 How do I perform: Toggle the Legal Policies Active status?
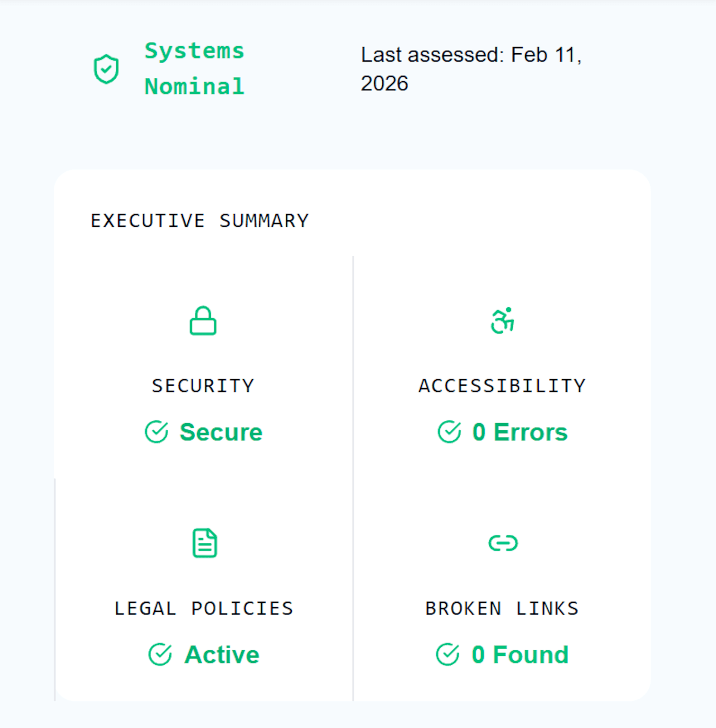pos(223,654)
